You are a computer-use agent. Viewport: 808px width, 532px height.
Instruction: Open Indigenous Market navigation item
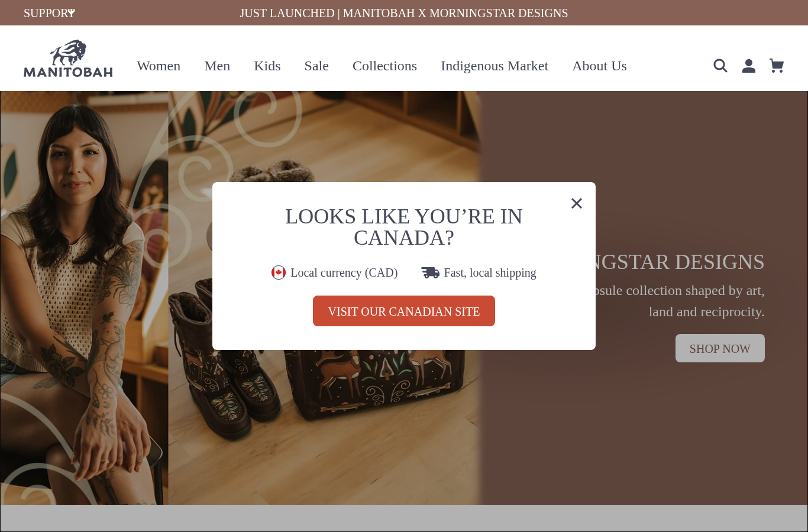click(495, 66)
